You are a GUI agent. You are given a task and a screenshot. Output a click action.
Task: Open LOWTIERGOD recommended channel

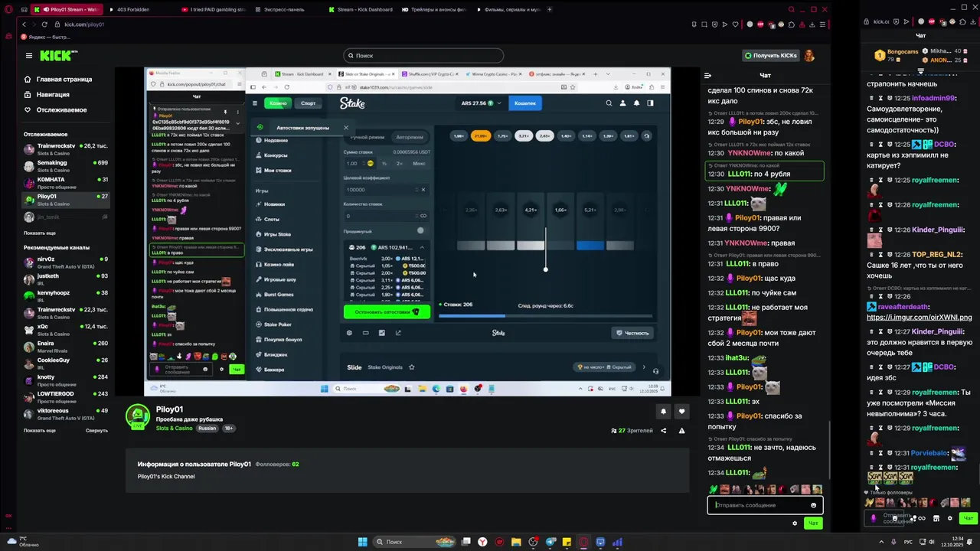tap(66, 396)
